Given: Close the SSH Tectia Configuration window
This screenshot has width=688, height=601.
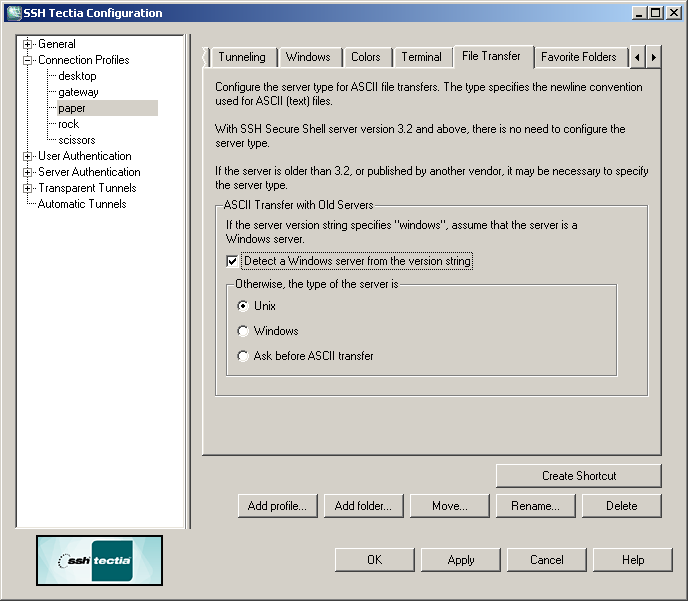Looking at the screenshot, I should [674, 13].
